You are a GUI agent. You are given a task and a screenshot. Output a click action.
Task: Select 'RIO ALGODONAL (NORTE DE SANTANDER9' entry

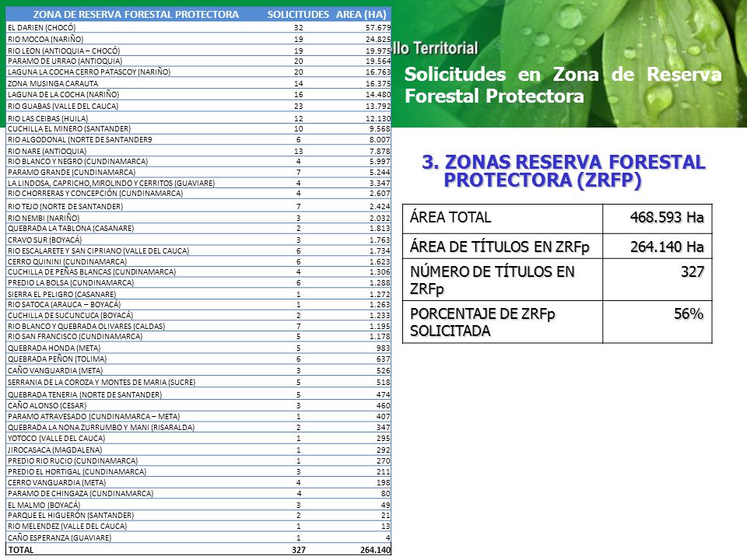[80, 139]
